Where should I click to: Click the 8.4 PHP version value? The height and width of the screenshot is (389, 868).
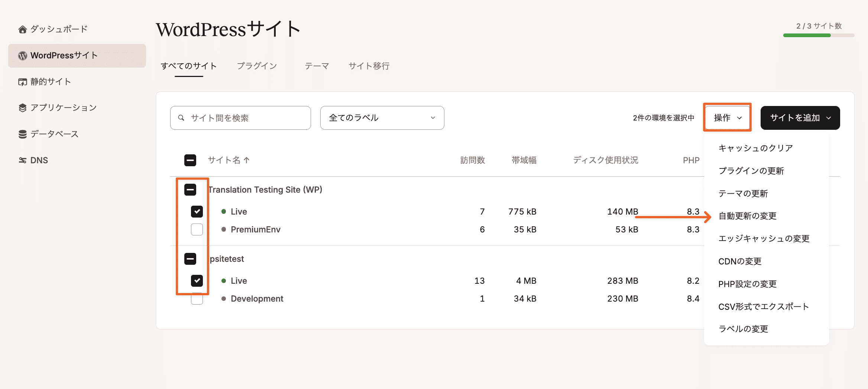click(x=693, y=299)
